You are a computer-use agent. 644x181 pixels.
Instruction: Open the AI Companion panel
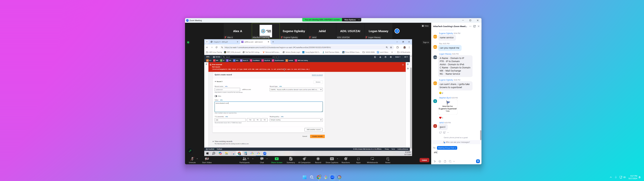tap(304, 160)
